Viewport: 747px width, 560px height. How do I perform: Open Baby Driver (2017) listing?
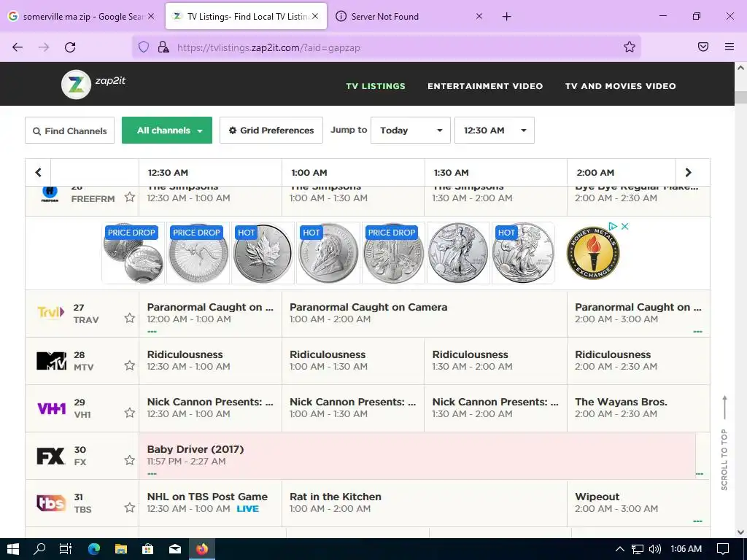pyautogui.click(x=417, y=455)
